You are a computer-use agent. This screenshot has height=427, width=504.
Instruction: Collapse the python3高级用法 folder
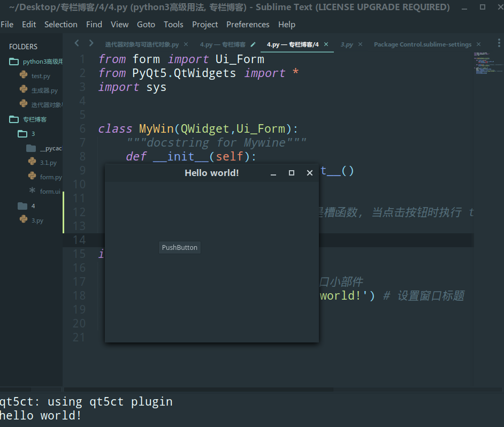coord(14,62)
